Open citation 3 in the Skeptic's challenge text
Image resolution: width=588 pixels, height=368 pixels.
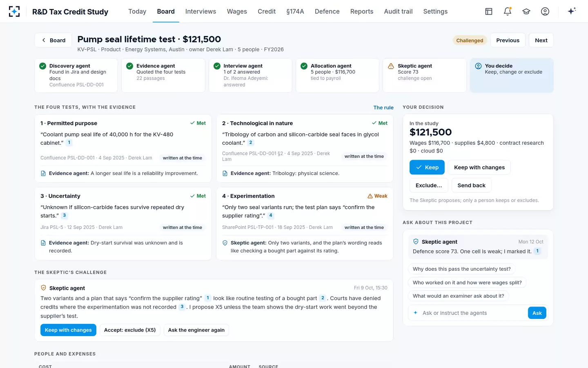182,307
